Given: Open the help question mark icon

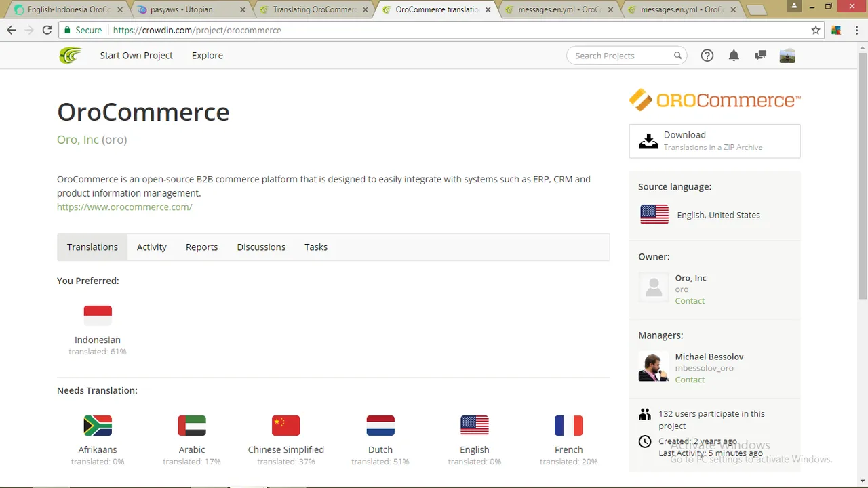Looking at the screenshot, I should pyautogui.click(x=707, y=56).
